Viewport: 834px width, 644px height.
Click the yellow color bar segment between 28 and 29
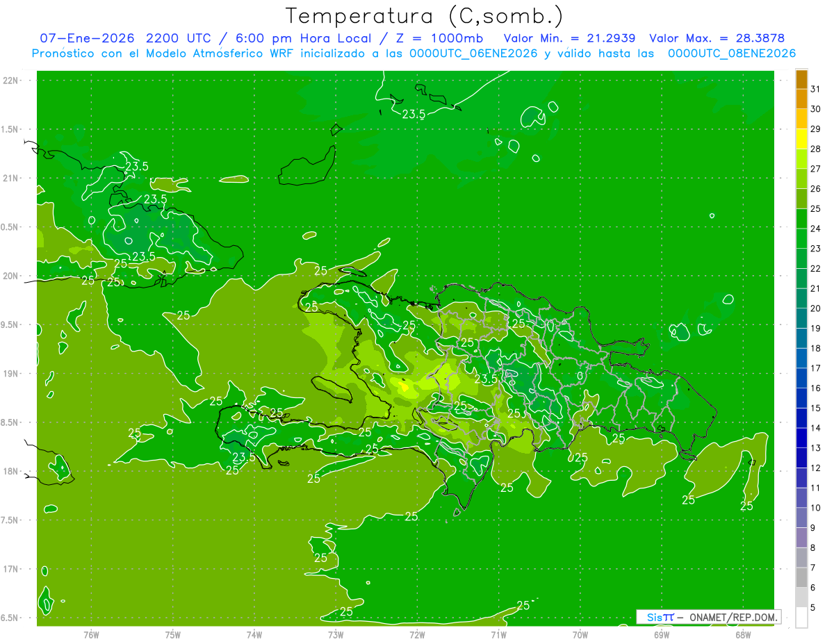[801, 139]
